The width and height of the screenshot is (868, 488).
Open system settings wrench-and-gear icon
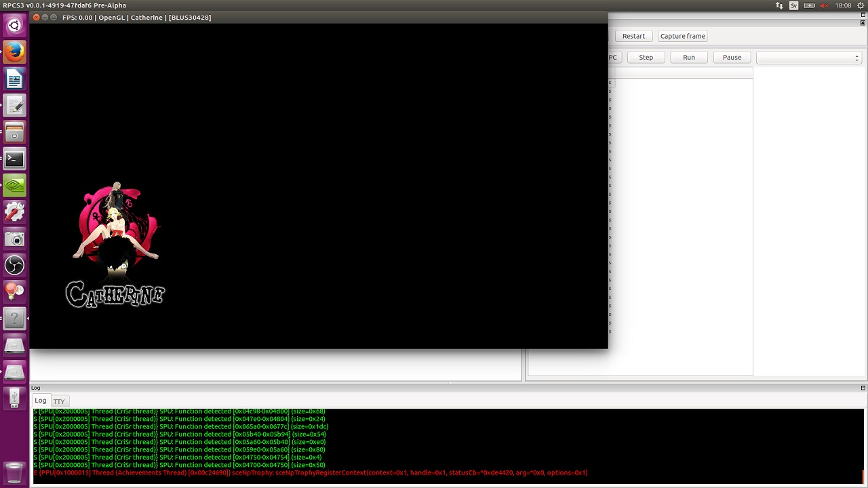coord(14,211)
